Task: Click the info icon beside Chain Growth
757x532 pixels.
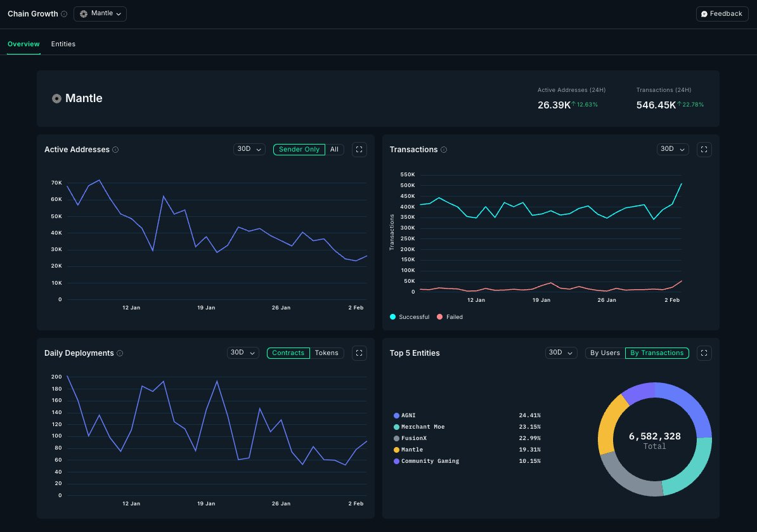Action: (x=64, y=14)
